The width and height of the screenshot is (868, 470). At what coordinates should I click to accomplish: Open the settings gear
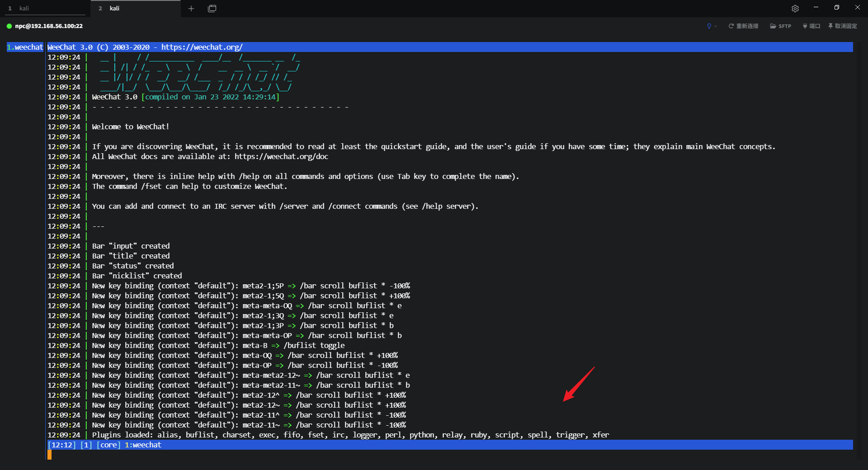point(795,9)
